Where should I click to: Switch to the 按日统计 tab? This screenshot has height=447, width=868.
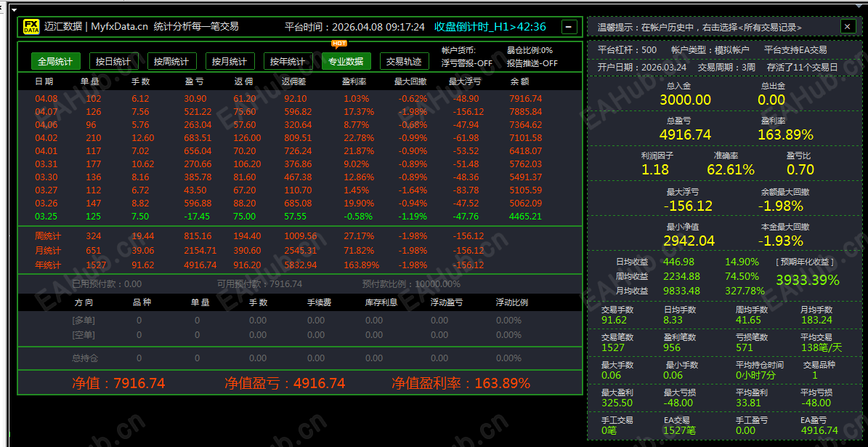point(113,61)
